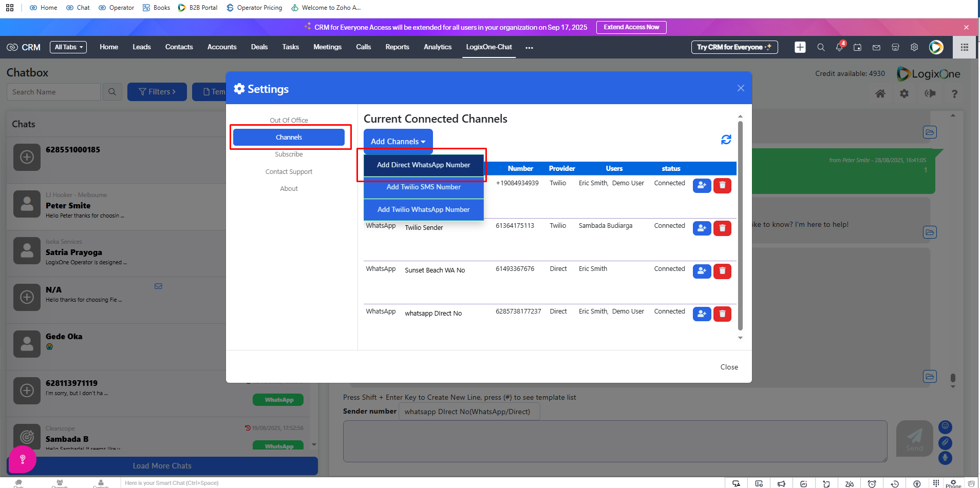Open the pink help bubble
980x488 pixels.
[x=23, y=459]
